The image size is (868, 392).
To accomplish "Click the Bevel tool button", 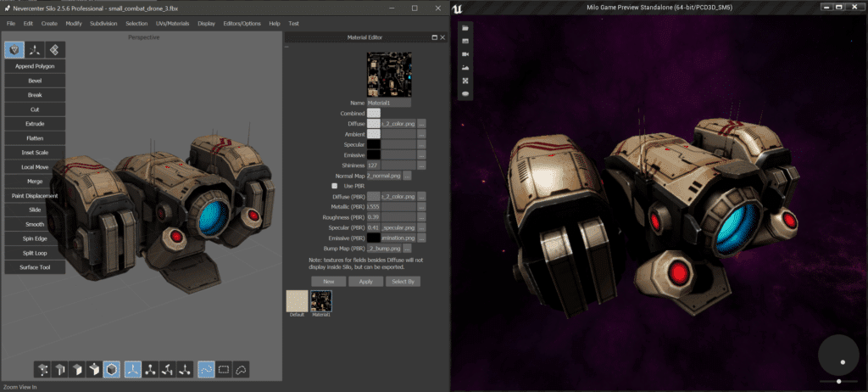I will pos(35,81).
